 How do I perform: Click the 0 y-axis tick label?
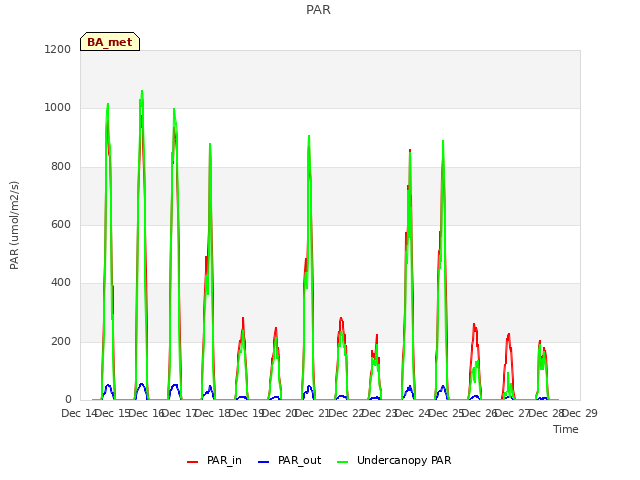(68, 400)
